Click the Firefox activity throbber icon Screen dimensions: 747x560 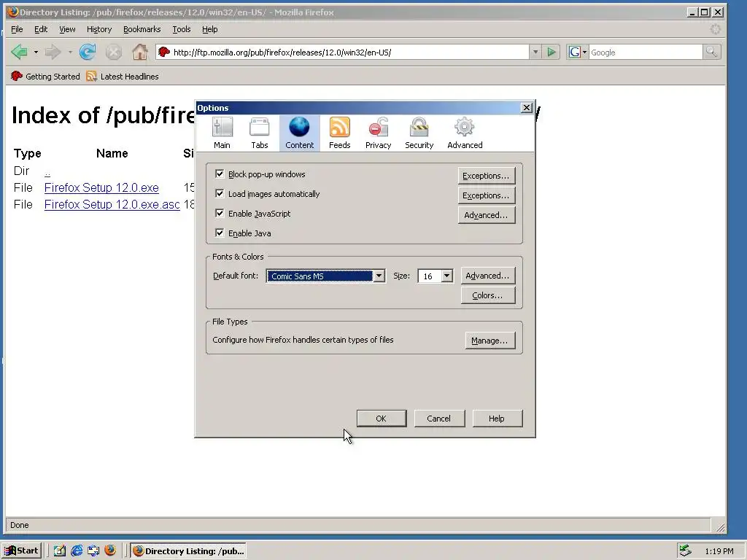click(715, 29)
